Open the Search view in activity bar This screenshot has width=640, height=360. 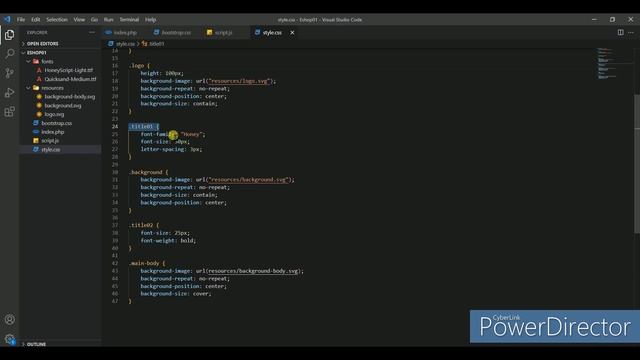(x=9, y=53)
